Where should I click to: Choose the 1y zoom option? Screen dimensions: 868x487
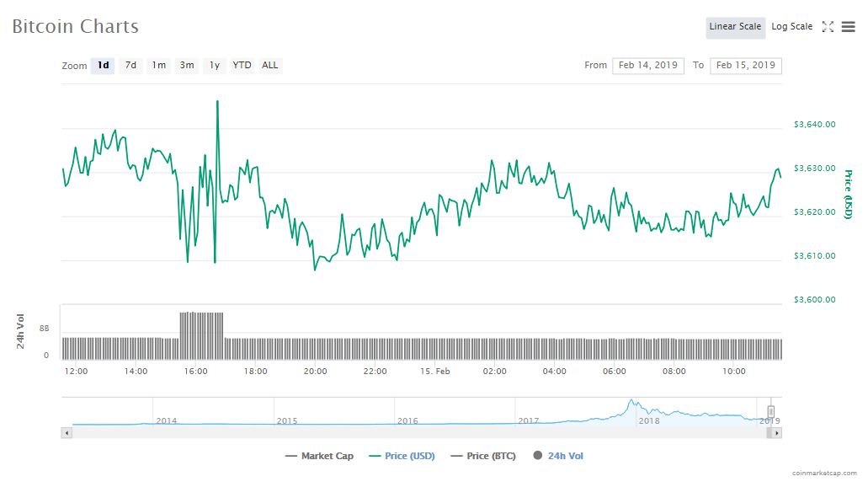tap(215, 66)
